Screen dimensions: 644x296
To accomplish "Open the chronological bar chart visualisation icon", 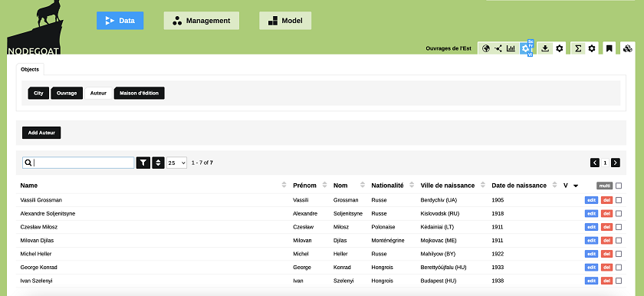I will tap(511, 48).
